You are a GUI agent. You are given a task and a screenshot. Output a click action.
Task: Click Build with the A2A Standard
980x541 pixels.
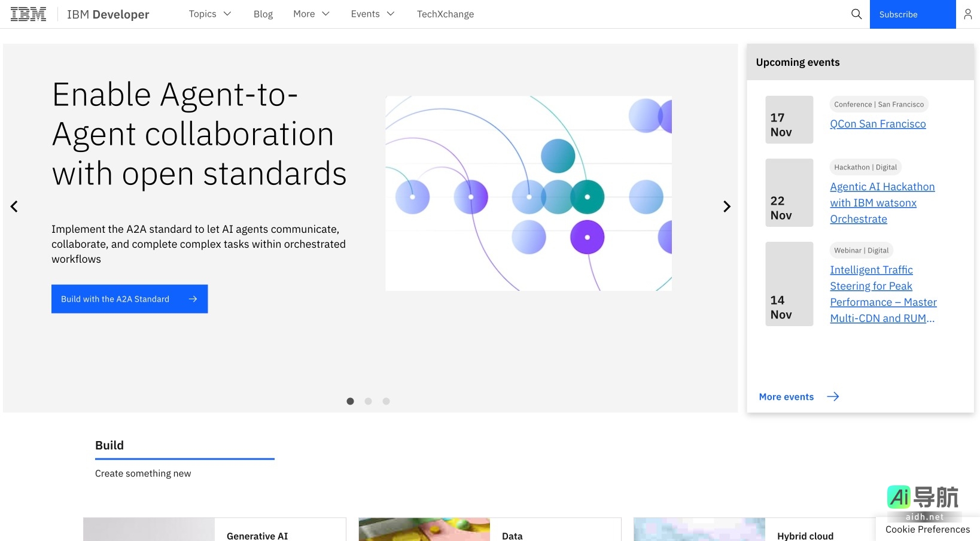click(x=129, y=299)
